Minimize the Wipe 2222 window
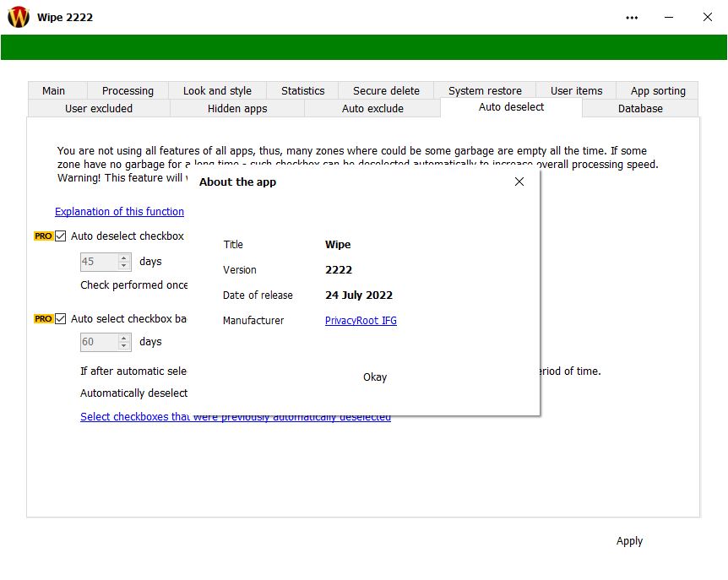 [x=669, y=18]
